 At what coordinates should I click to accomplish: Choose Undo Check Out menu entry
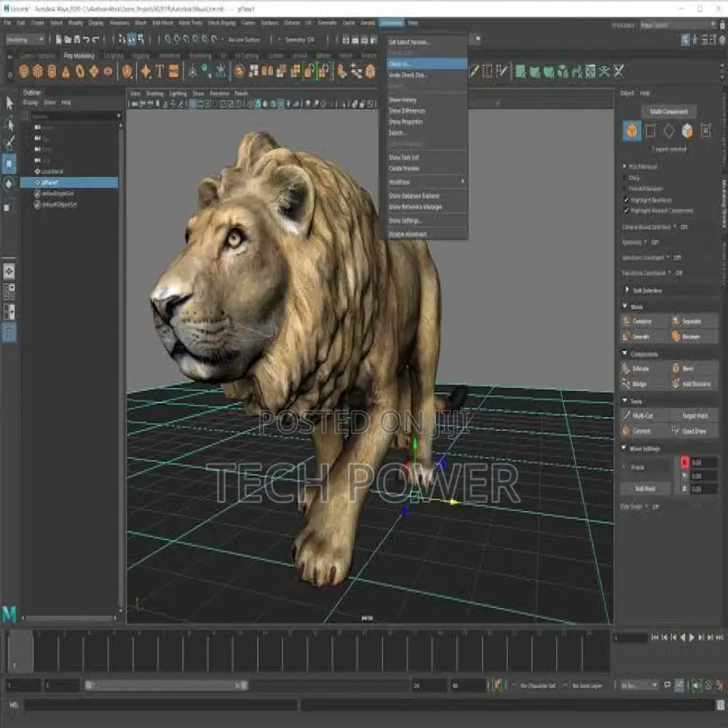click(x=427, y=75)
